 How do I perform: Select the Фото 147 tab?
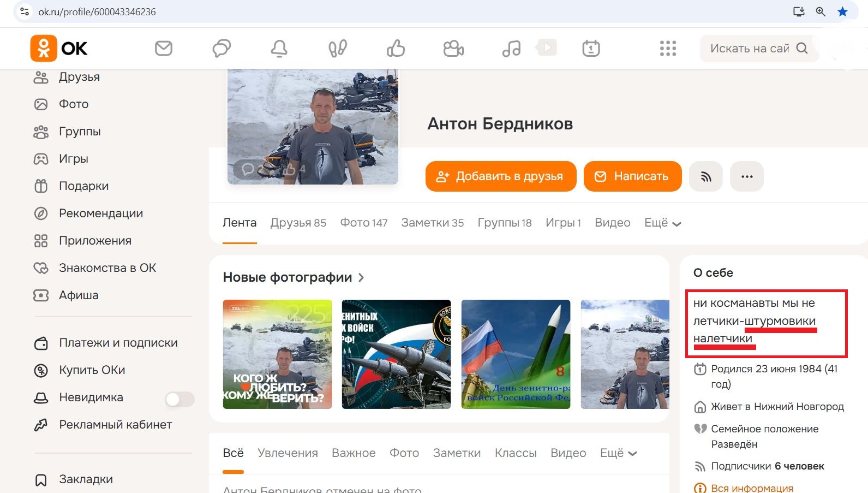click(x=364, y=223)
